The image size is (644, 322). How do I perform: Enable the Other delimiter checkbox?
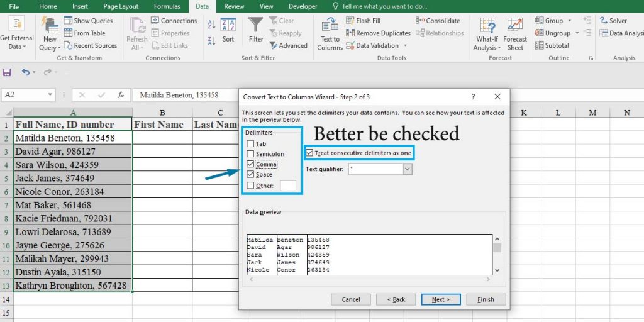point(250,186)
